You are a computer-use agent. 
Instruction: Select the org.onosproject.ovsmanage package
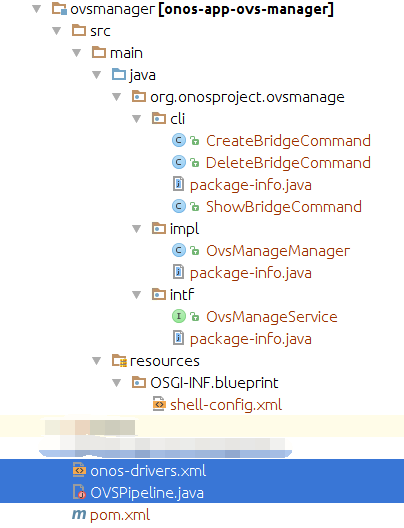247,97
